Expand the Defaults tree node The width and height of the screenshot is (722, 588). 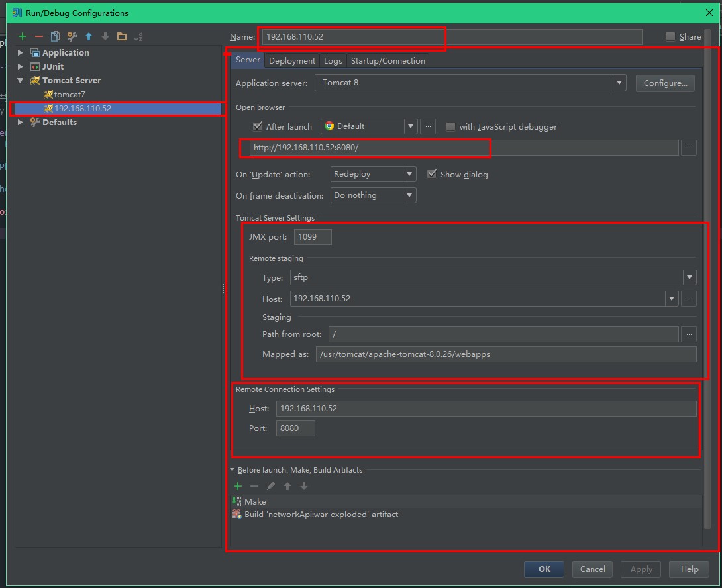click(x=21, y=122)
